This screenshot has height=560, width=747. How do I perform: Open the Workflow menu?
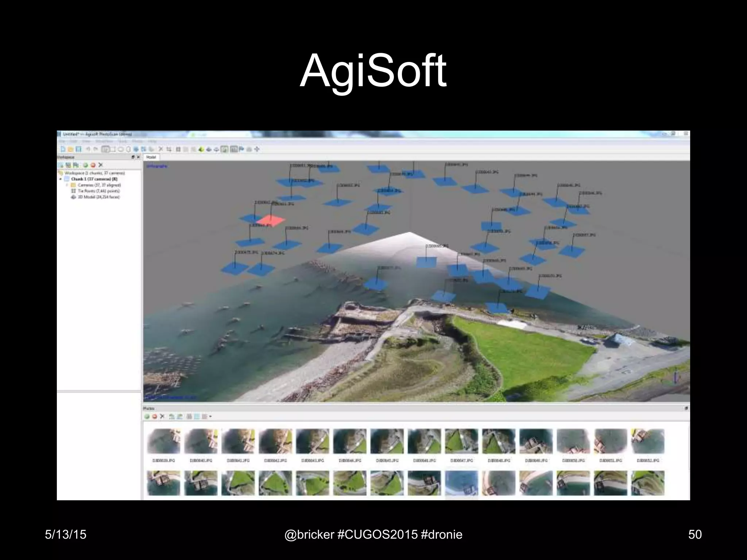click(x=104, y=141)
